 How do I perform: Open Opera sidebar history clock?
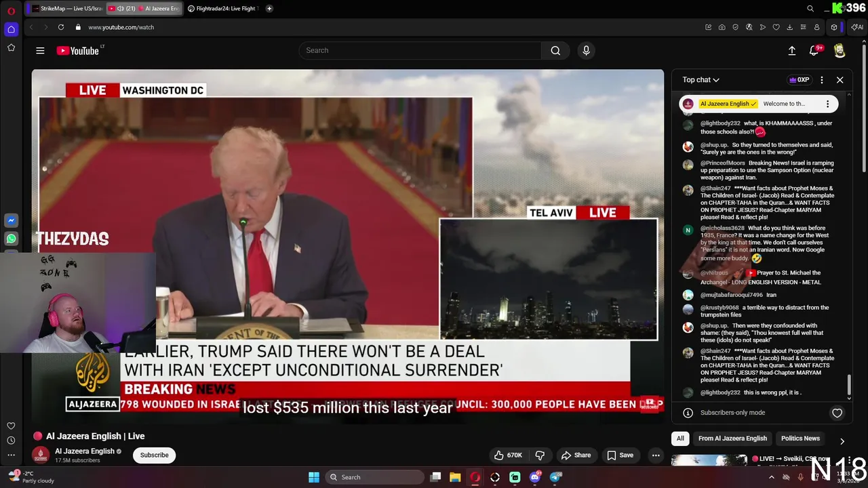pos(11,441)
